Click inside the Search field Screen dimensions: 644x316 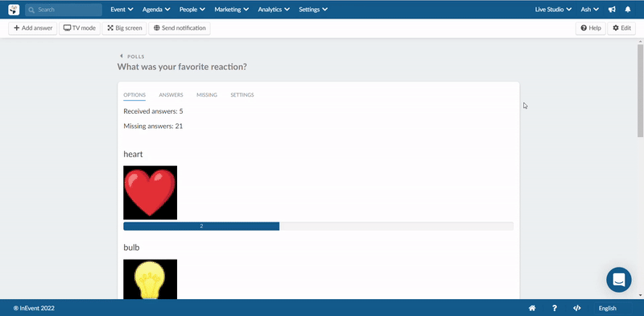point(64,10)
